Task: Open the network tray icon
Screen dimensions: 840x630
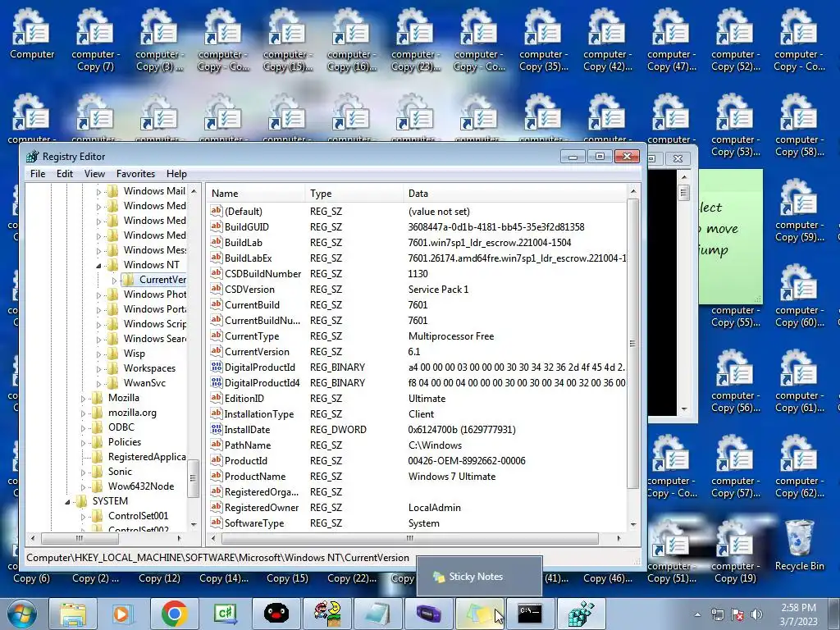Action: (x=717, y=614)
